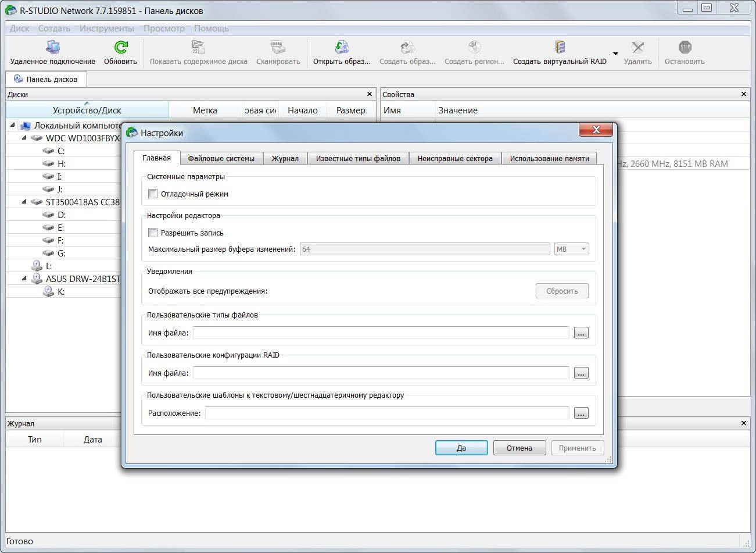Click the Сбросить warnings button
Viewport: 756px width, 553px height.
pos(562,291)
